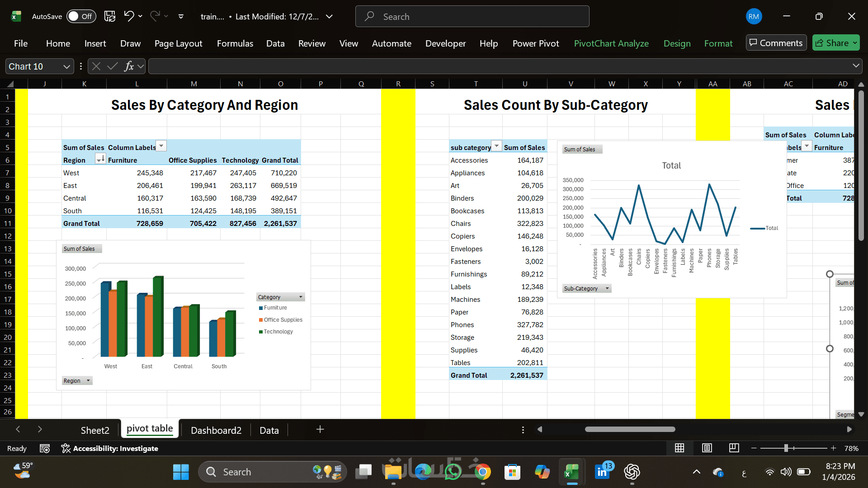Viewport: 868px width, 488px height.
Task: Open the macro recording status bar icon
Action: click(44, 448)
